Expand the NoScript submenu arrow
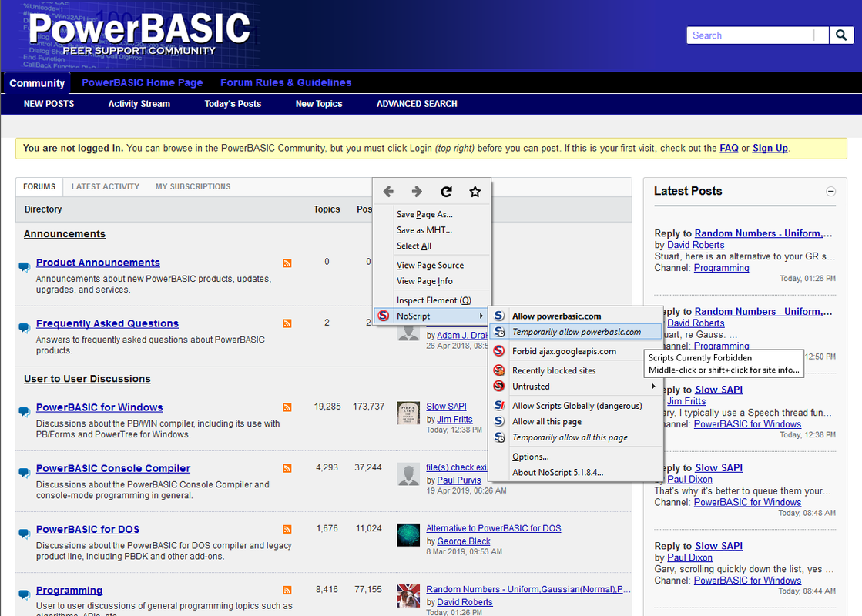Viewport: 862px width, 616px height. pyautogui.click(x=481, y=316)
